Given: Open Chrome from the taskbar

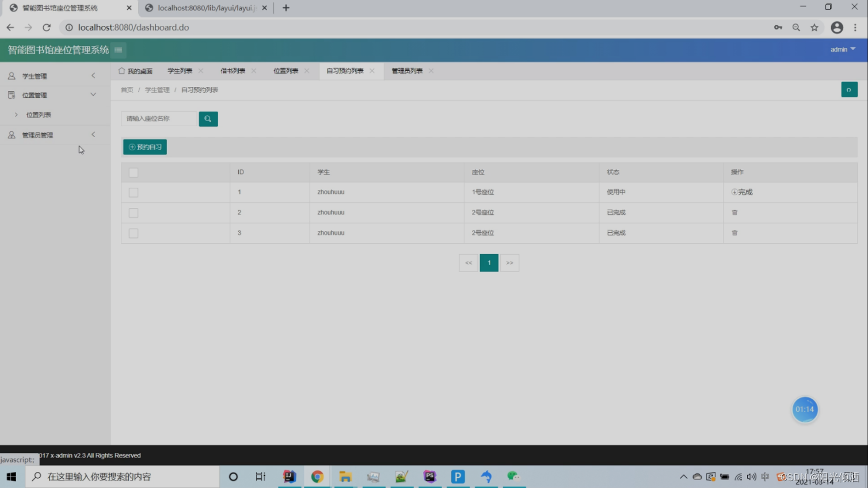Looking at the screenshot, I should tap(317, 476).
